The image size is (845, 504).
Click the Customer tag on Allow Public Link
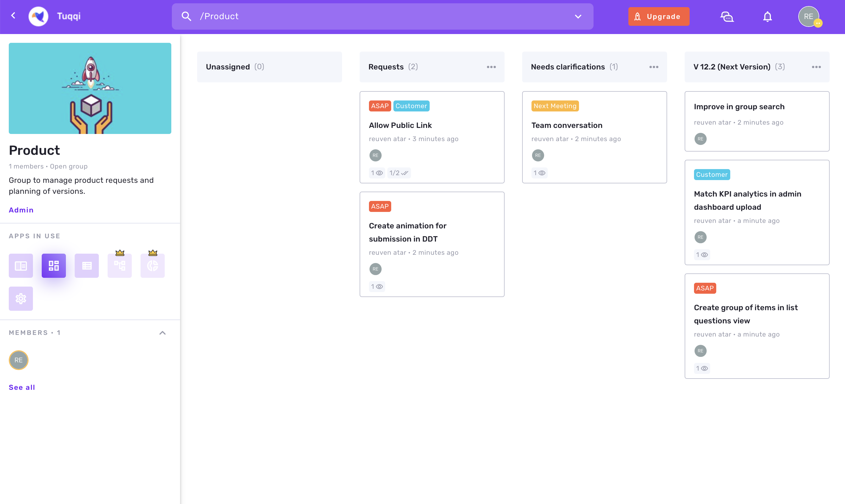[x=411, y=106]
